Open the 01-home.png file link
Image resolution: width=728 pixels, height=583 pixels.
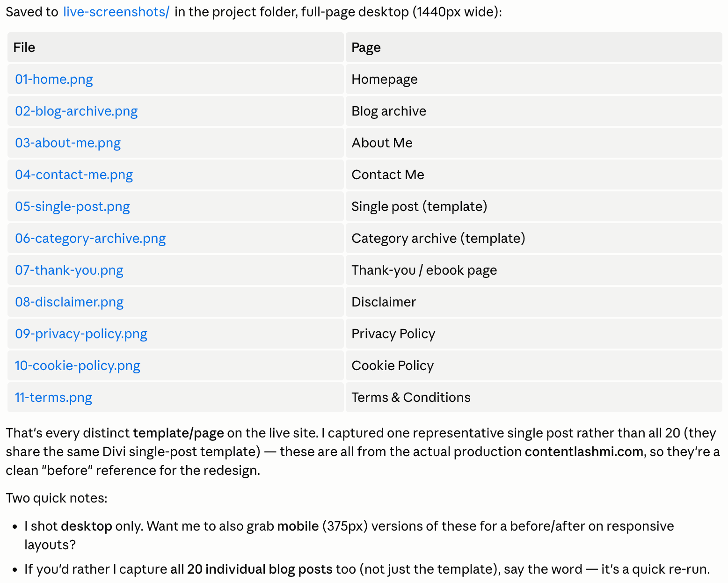(54, 79)
